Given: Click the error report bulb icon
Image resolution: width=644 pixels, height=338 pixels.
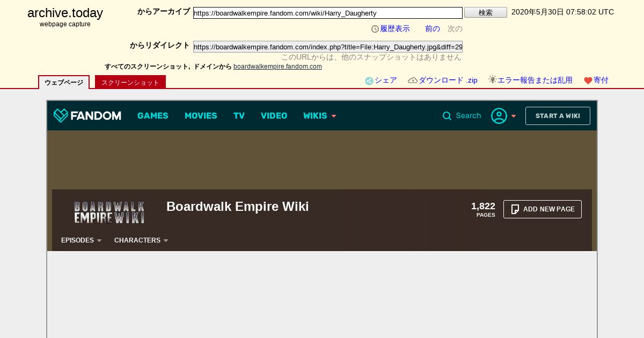Looking at the screenshot, I should pos(492,79).
